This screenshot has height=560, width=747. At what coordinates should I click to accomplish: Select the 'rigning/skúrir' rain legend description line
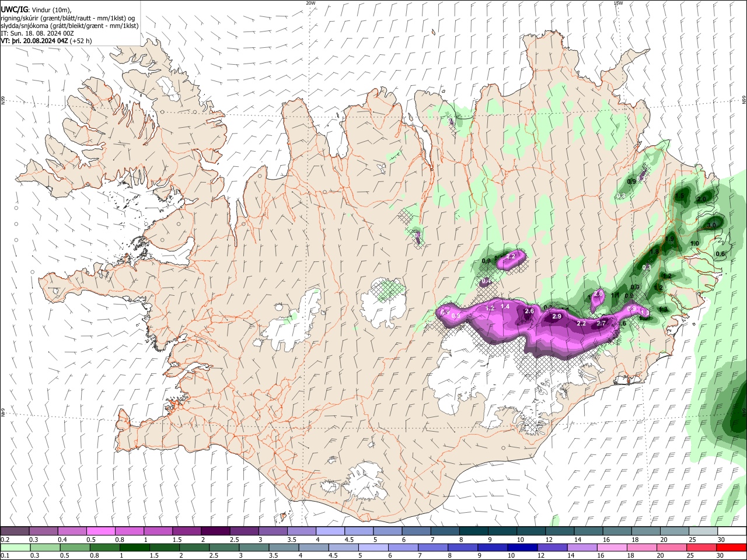tap(68, 17)
